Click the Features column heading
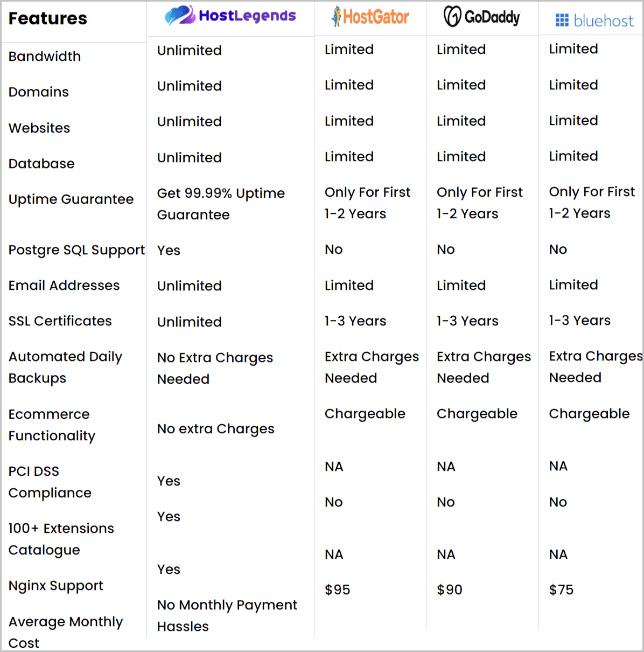644x652 pixels. (48, 18)
